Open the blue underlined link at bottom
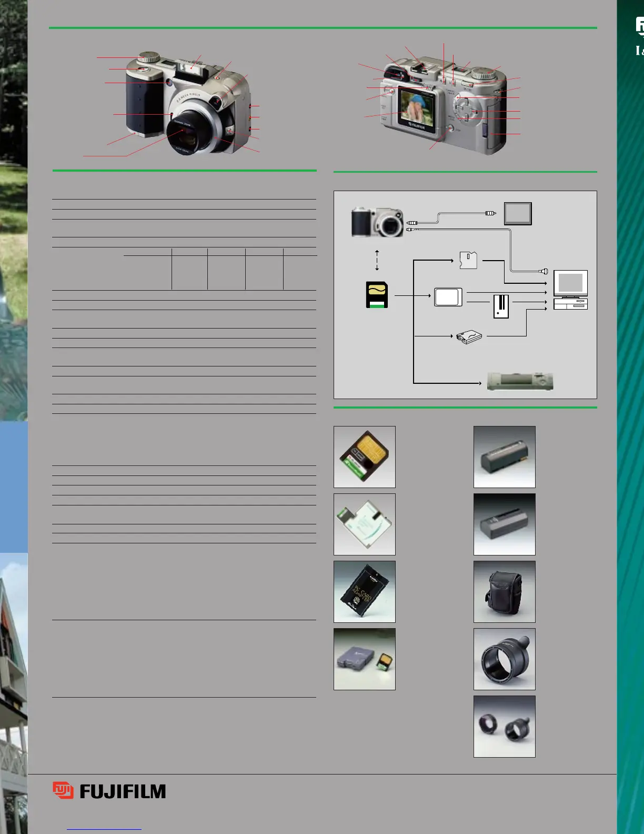Screen dimensions: 644x834 (x=104, y=829)
